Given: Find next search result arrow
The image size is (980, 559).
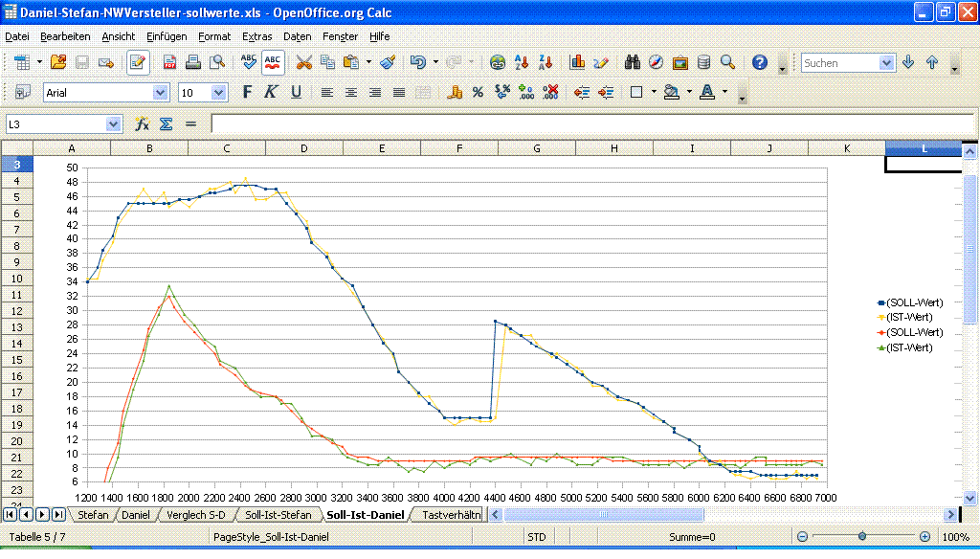Looking at the screenshot, I should pyautogui.click(x=908, y=62).
